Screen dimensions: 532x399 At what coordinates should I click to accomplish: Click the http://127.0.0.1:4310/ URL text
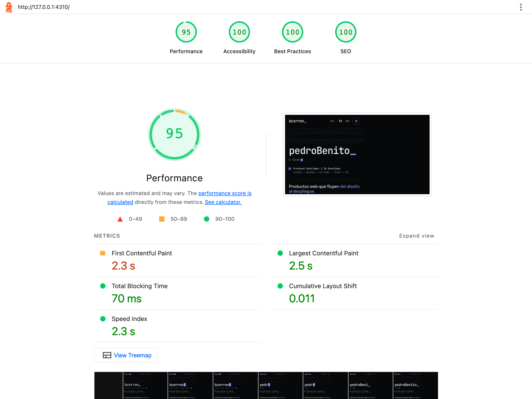(x=43, y=7)
